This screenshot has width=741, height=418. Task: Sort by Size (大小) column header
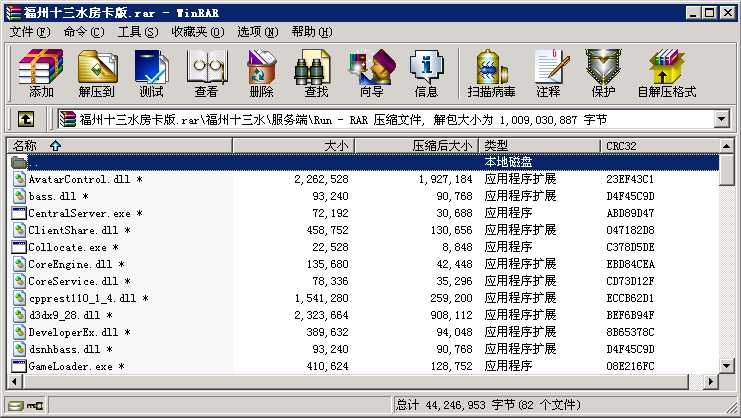293,145
